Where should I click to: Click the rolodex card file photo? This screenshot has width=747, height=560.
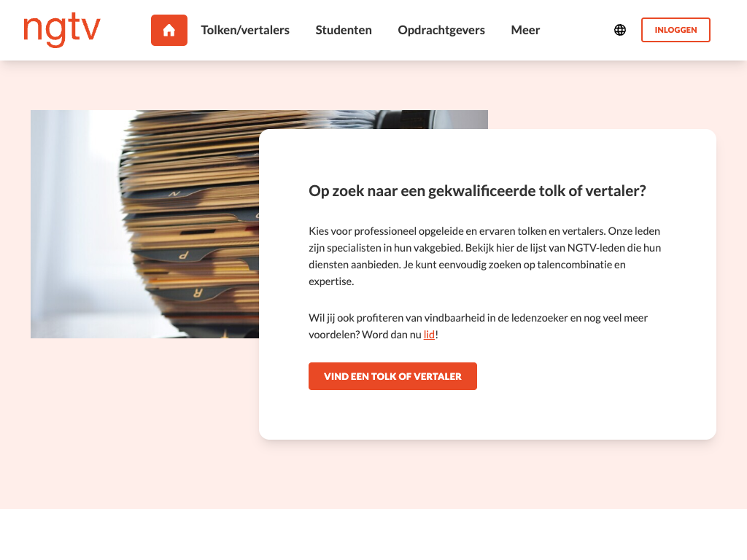(x=145, y=224)
